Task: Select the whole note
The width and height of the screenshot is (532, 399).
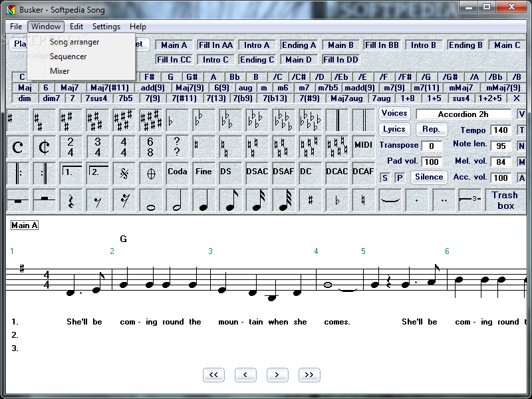Action: (x=150, y=200)
